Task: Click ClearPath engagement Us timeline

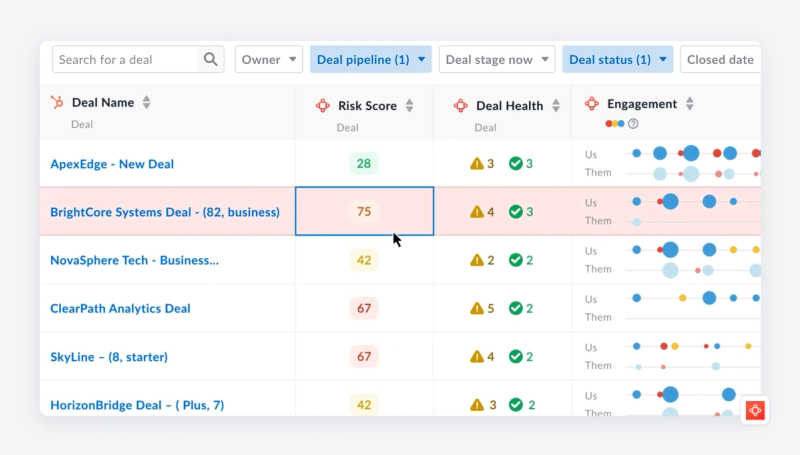Action: pos(693,298)
